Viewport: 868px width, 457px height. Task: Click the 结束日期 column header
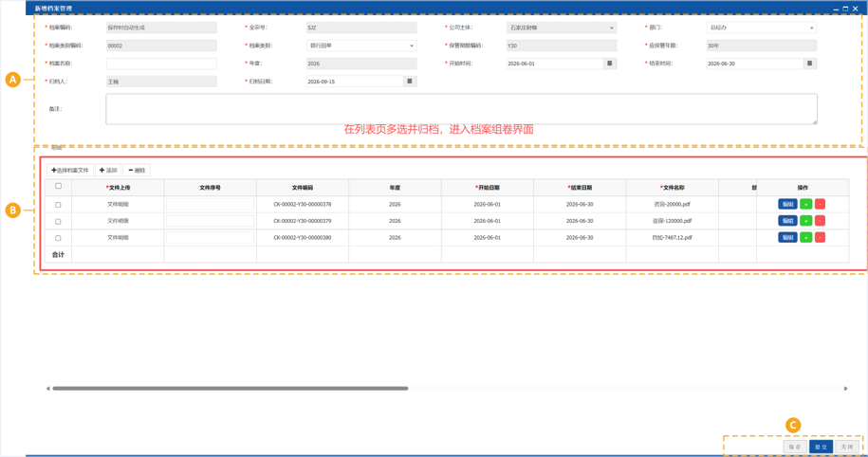pos(580,188)
